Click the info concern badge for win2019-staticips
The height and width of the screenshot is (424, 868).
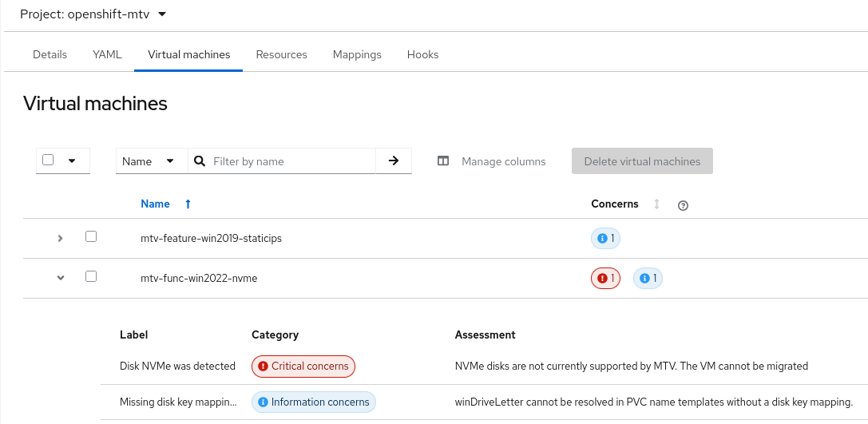tap(605, 238)
